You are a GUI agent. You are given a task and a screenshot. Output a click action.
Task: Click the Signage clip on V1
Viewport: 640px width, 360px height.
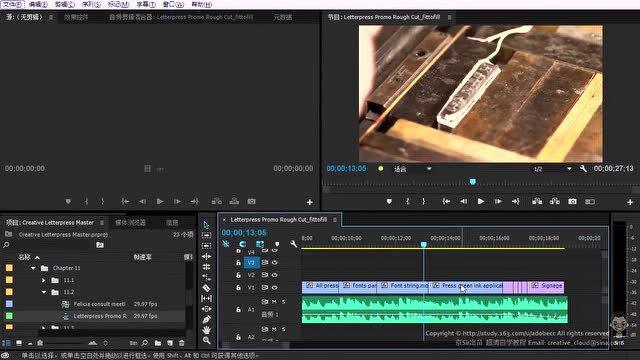547,286
